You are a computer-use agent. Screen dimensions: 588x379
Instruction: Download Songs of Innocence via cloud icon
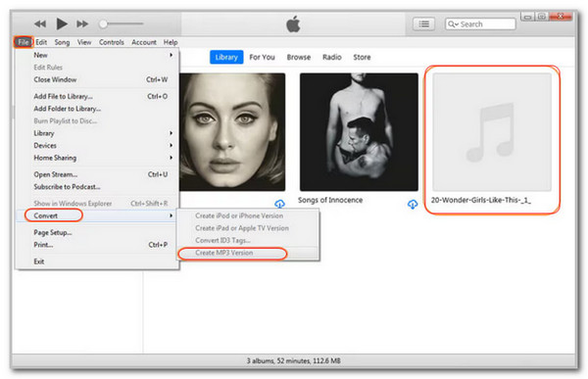[413, 204]
